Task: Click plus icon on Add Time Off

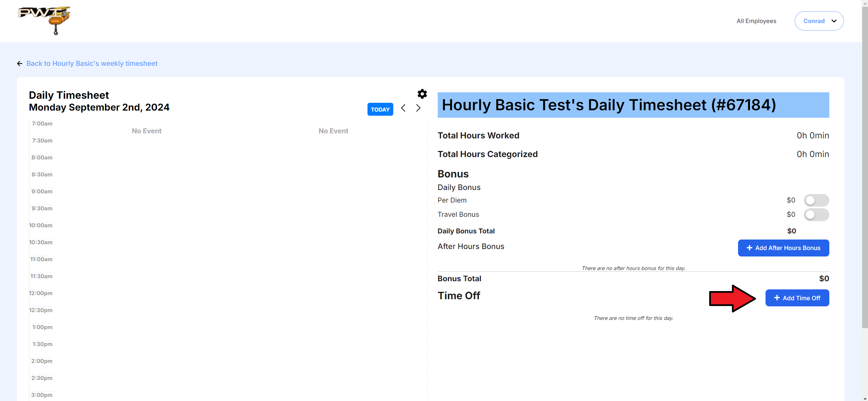Action: pos(777,298)
